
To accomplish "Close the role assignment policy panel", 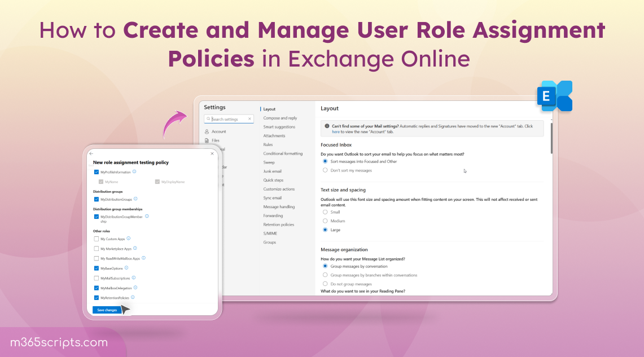I will 212,153.
